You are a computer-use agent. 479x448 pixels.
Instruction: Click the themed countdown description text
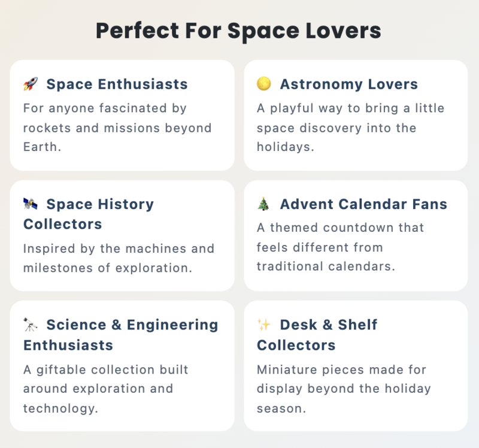(340, 247)
